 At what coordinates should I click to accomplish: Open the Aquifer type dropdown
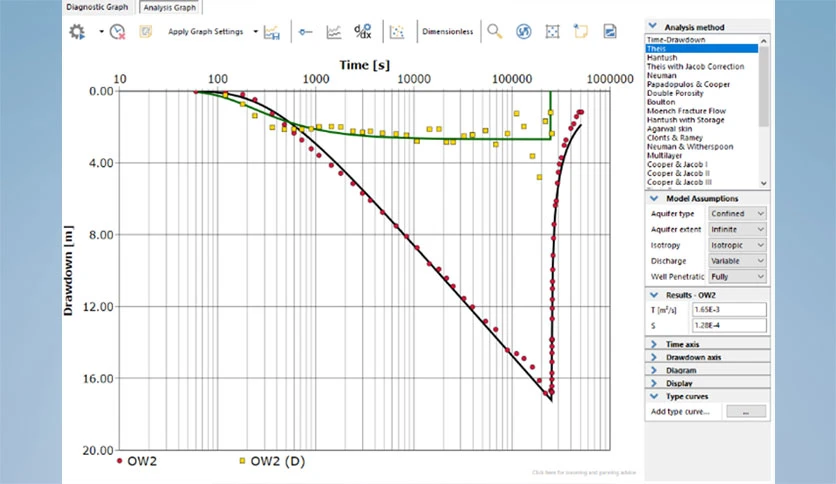pos(737,213)
